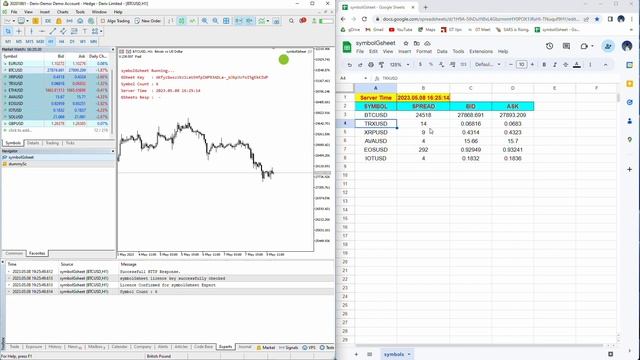Viewport: 640px width, 360px height.
Task: Open the Gmail bookmark in Chrome
Action: coord(374,30)
